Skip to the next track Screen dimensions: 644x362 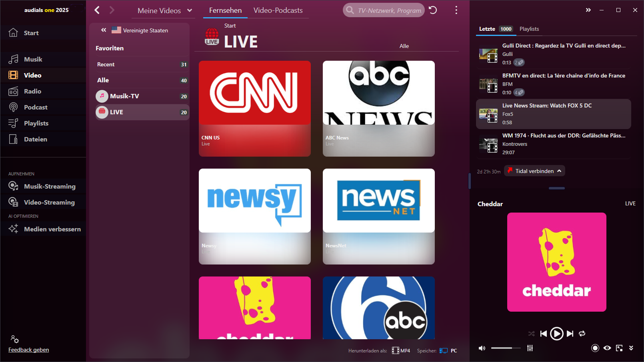point(570,334)
